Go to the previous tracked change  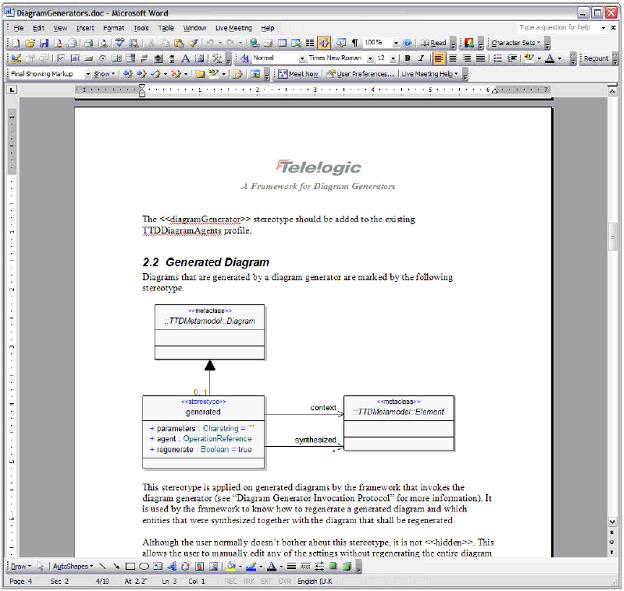click(x=127, y=74)
